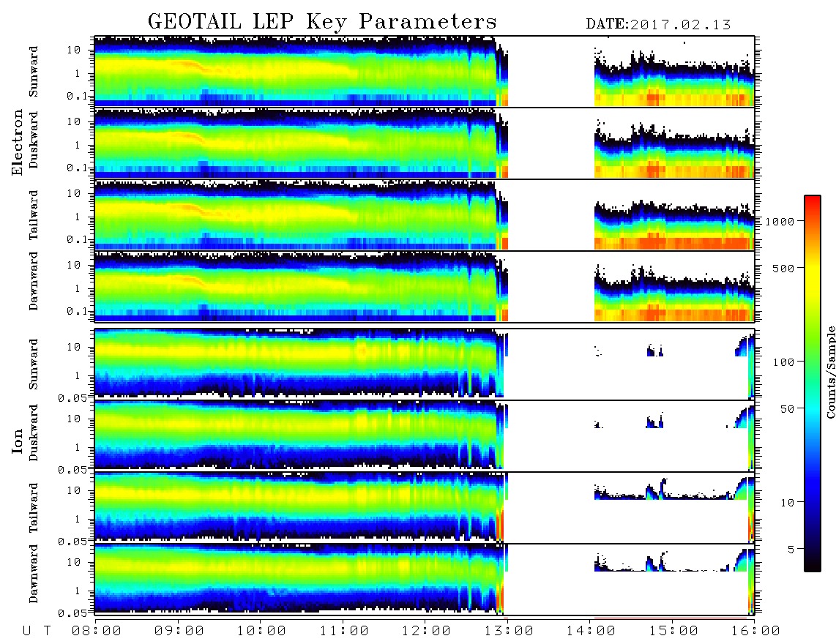Click the vertical Ion group label

click(17, 441)
